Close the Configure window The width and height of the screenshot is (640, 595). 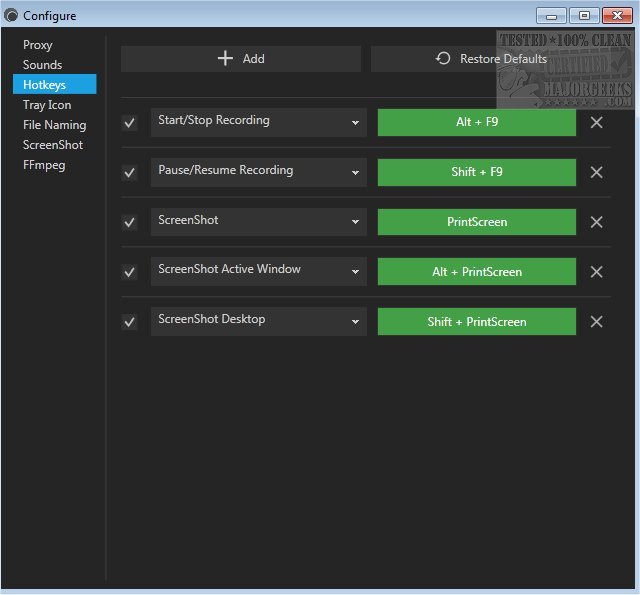tap(617, 16)
